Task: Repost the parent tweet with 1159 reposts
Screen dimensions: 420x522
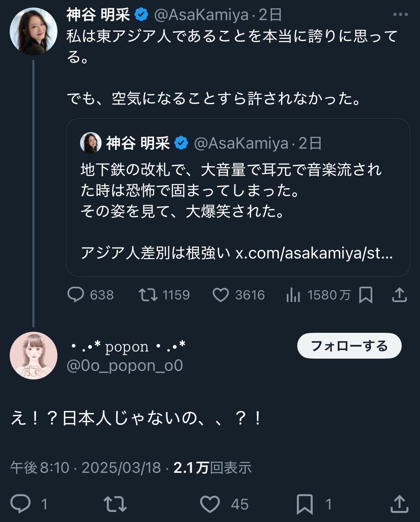Action: click(x=148, y=295)
